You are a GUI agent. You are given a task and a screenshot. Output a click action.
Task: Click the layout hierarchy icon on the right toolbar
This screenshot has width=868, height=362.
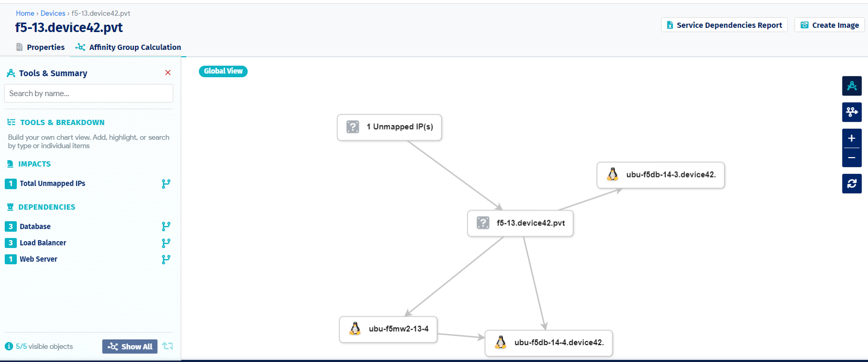tap(852, 112)
